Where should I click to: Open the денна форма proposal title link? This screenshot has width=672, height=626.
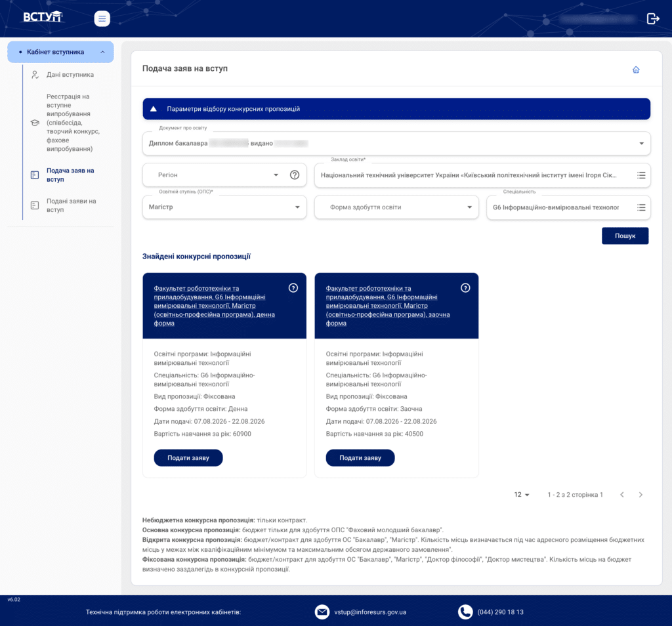pos(215,306)
